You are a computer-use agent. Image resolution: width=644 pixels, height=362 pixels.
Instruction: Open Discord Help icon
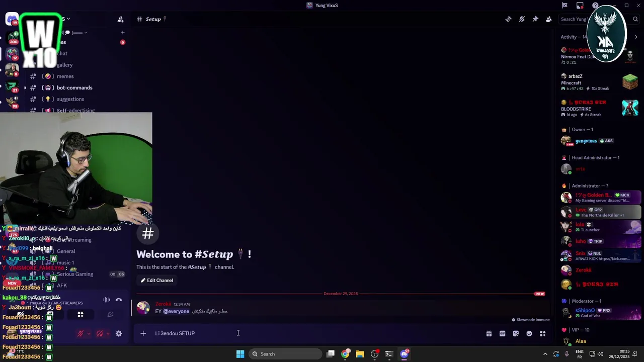click(x=595, y=6)
